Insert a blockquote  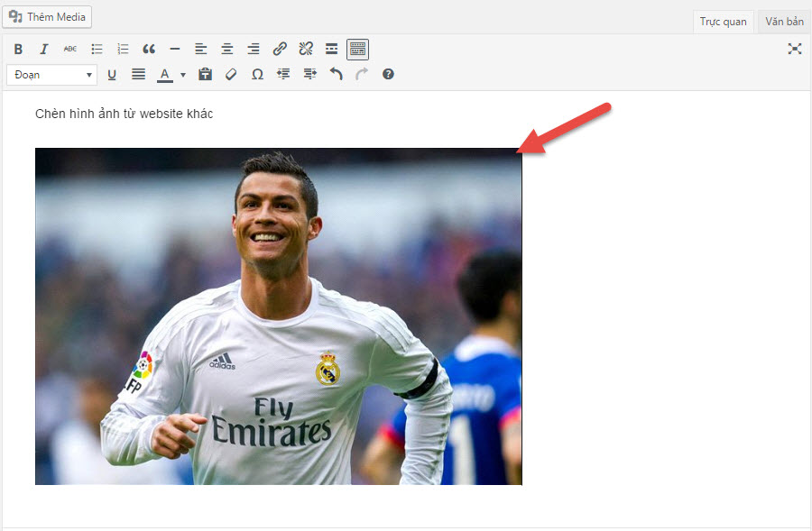(149, 49)
